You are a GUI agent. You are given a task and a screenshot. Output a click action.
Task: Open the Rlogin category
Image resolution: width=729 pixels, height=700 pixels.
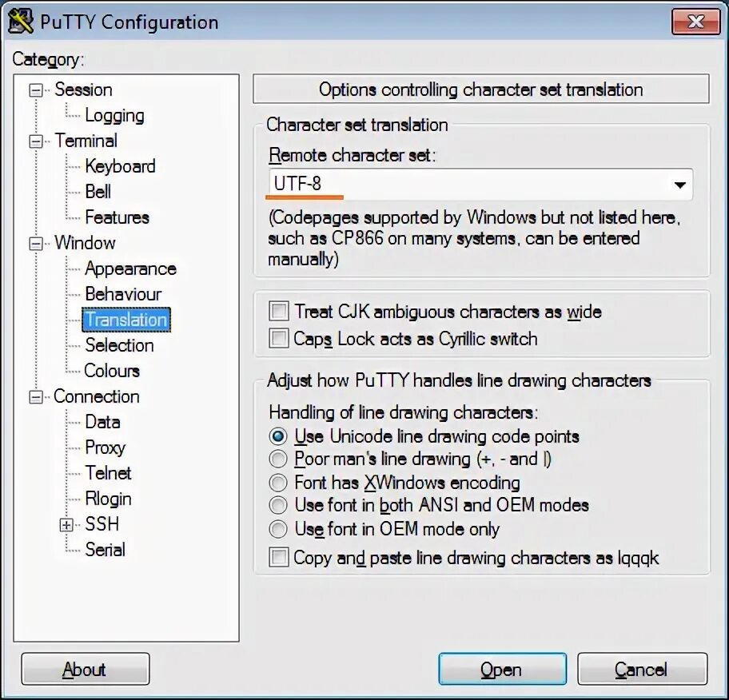[109, 499]
